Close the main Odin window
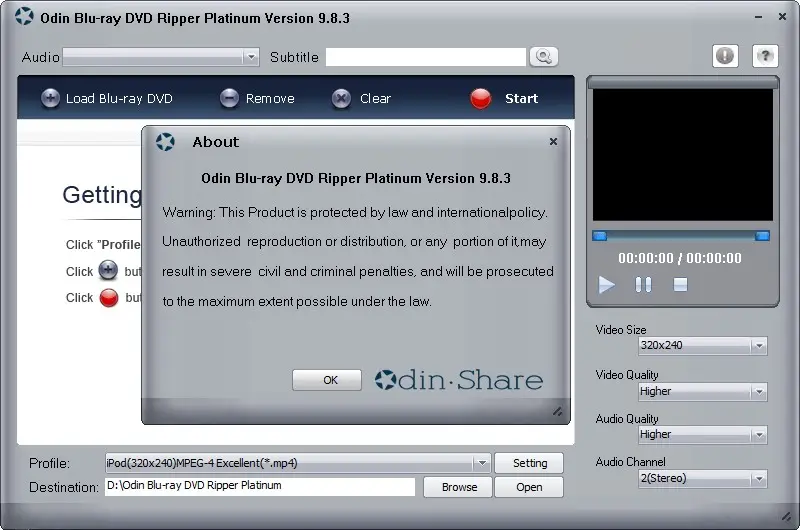800x530 pixels. (x=782, y=17)
